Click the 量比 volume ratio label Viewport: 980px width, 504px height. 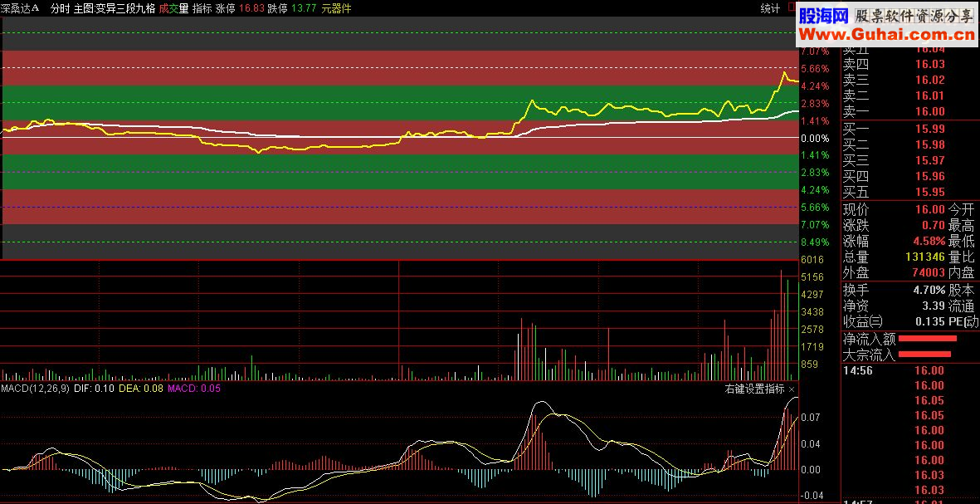(961, 257)
